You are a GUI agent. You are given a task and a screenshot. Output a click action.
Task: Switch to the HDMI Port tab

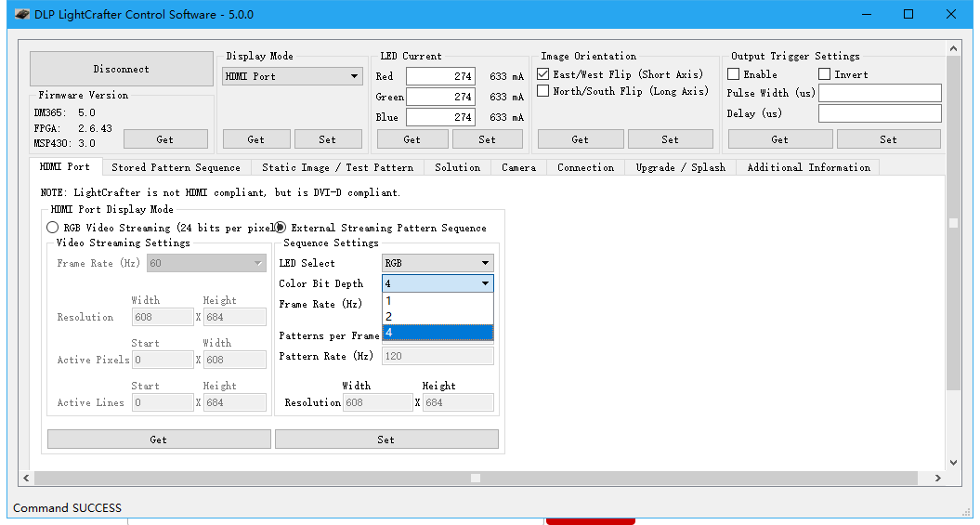[x=65, y=167]
